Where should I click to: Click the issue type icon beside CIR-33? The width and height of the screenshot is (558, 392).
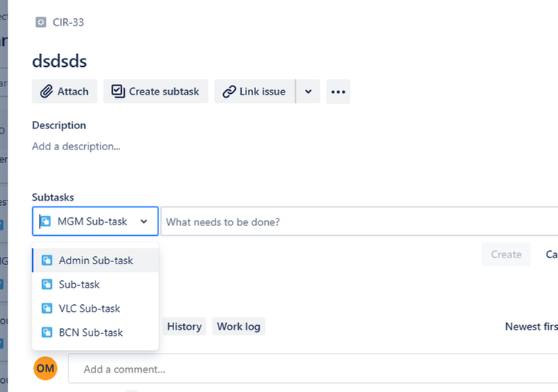click(41, 23)
